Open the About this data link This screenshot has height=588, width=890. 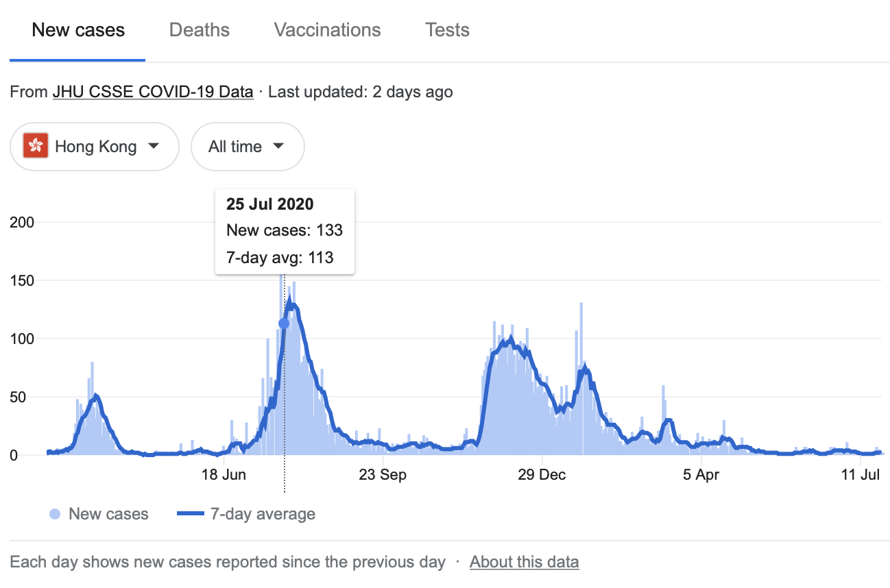point(524,563)
